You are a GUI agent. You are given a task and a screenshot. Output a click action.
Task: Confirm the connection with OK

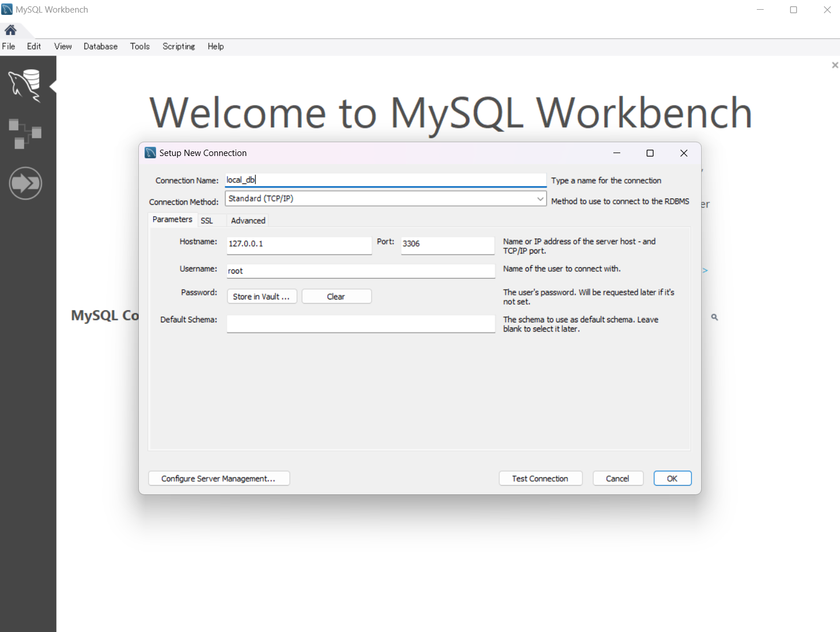pyautogui.click(x=672, y=478)
